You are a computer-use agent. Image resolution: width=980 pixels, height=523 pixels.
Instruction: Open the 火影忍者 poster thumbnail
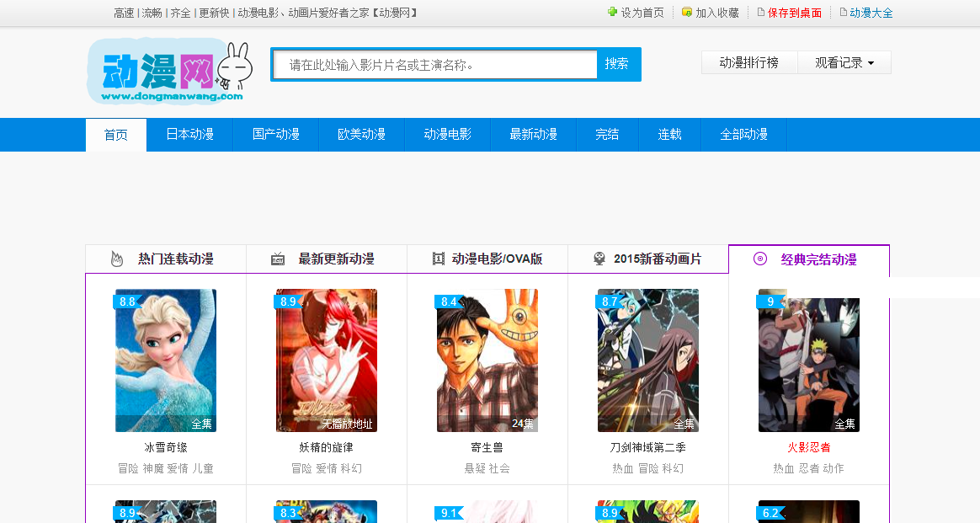coord(809,360)
